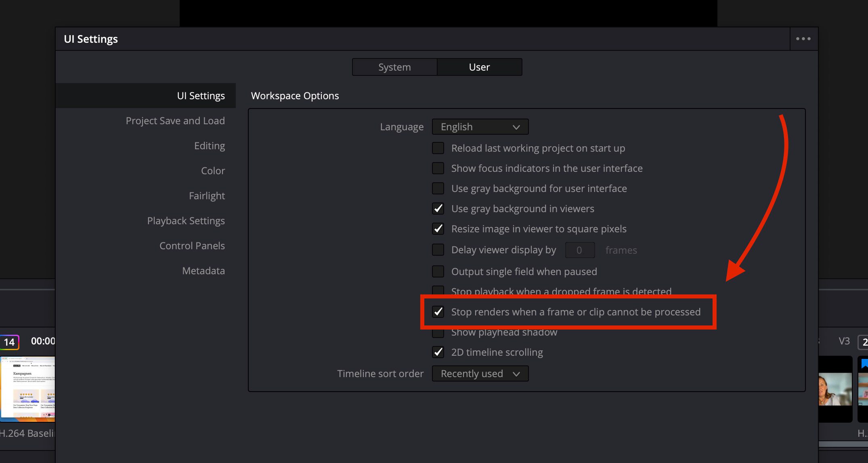Open Color preferences section

point(213,171)
